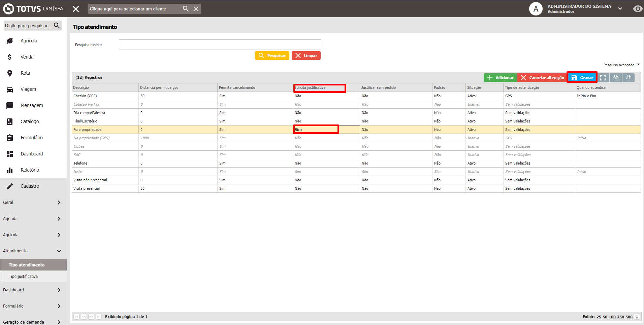This screenshot has width=644, height=325.
Task: Go to the last page of results
Action: coord(99,317)
